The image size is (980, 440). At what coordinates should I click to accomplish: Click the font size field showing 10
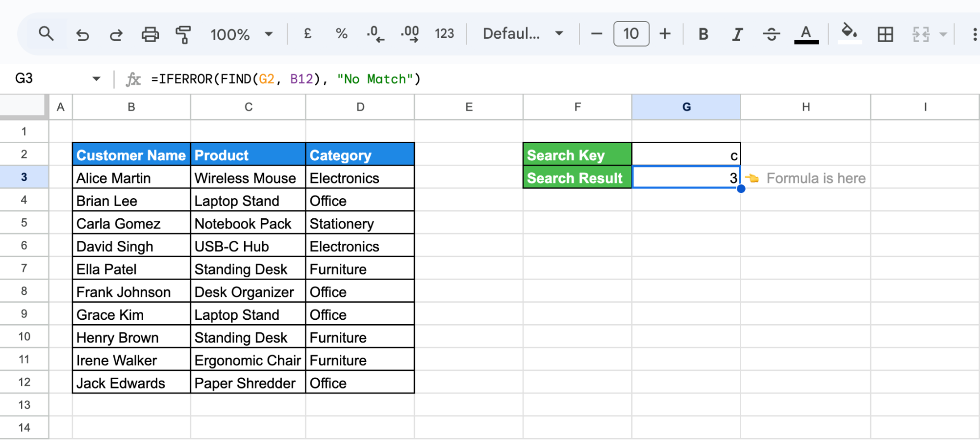tap(631, 34)
